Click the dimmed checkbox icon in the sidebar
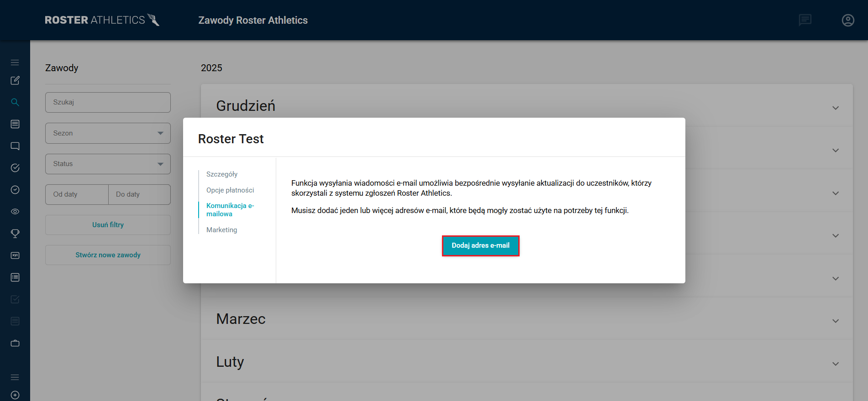 pos(15,299)
